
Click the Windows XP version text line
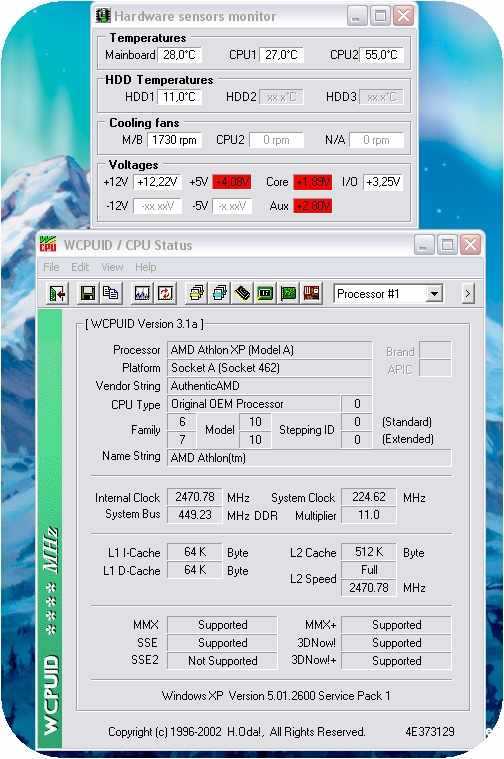[x=276, y=696]
